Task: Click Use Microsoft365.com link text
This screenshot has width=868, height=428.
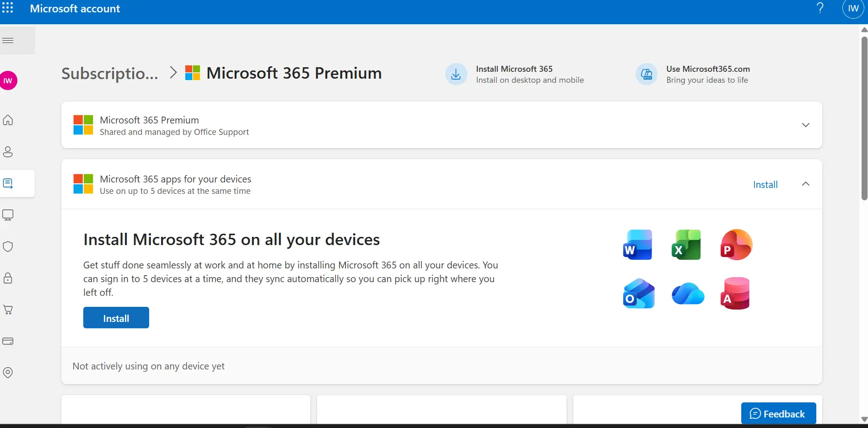Action: (x=708, y=69)
